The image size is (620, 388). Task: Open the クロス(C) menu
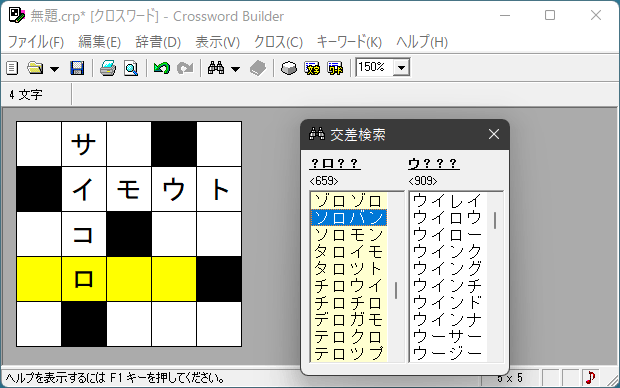click(x=278, y=42)
